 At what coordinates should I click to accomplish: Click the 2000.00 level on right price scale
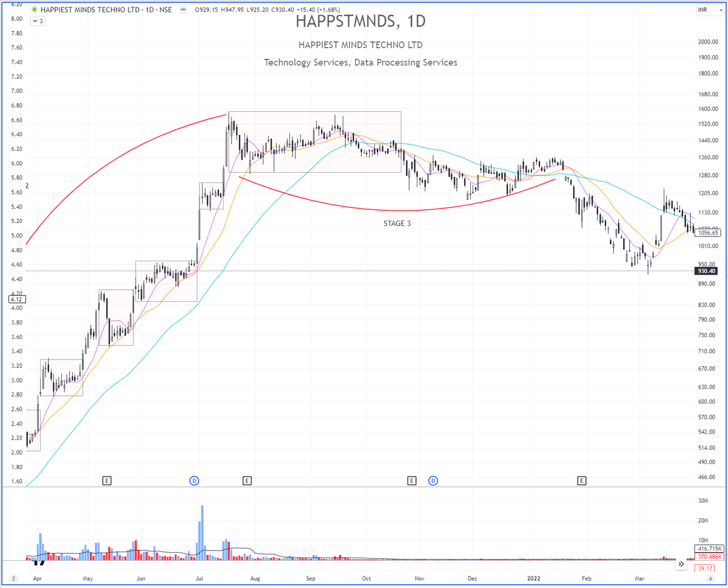(x=707, y=42)
